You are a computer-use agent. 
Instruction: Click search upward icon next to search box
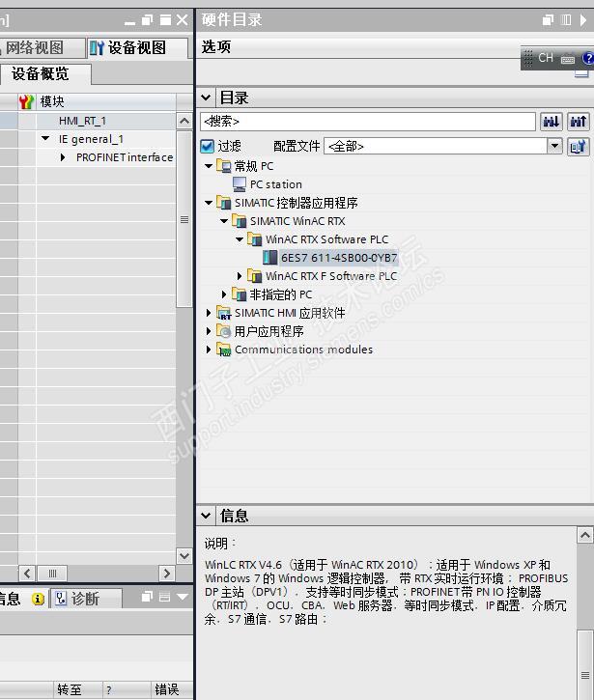pyautogui.click(x=579, y=122)
